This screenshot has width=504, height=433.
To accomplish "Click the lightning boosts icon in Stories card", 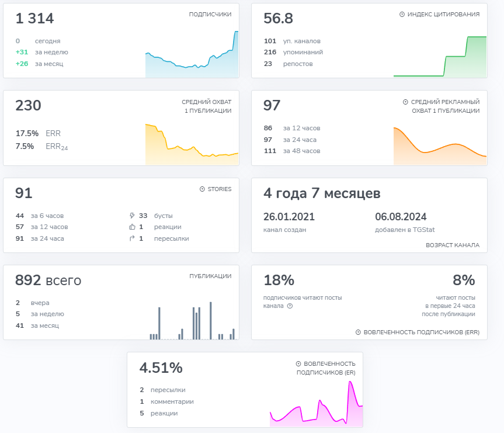I will (132, 216).
